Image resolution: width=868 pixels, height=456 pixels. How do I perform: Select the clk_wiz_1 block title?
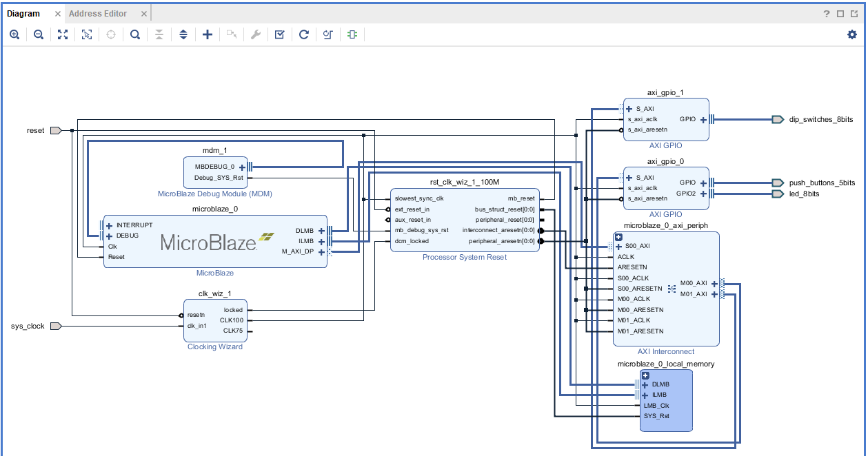click(215, 293)
